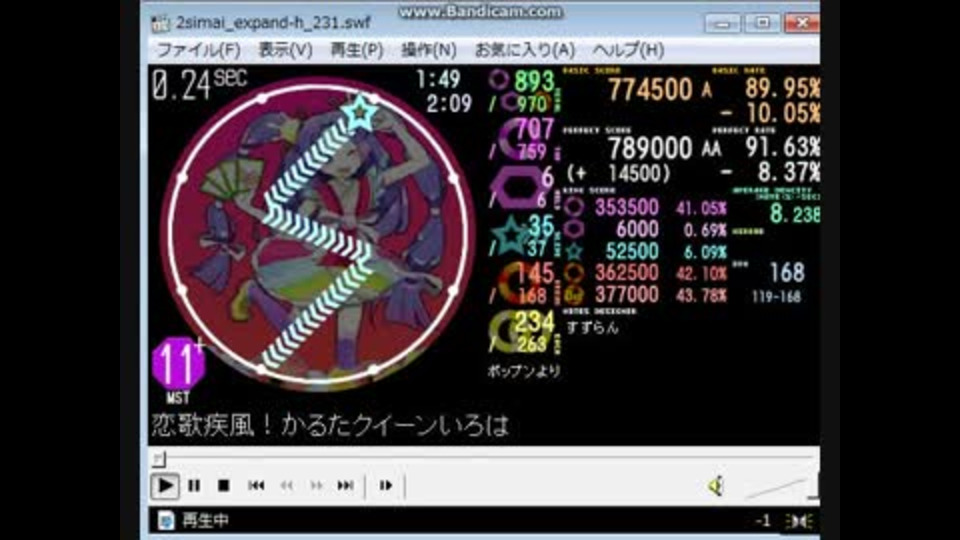Image resolution: width=960 pixels, height=540 pixels.
Task: Click the purple 11+ level badge
Action: pyautogui.click(x=178, y=364)
